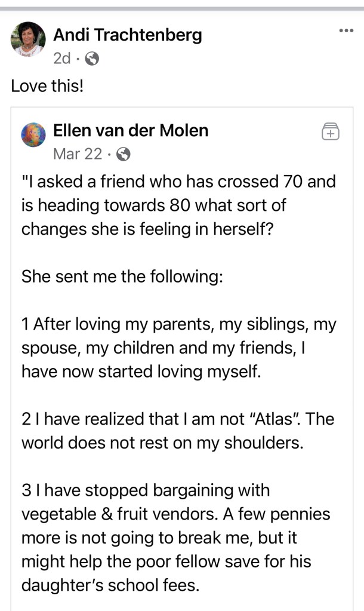364x611 pixels.
Task: Open the three-dot post options menu
Action: pos(346,30)
